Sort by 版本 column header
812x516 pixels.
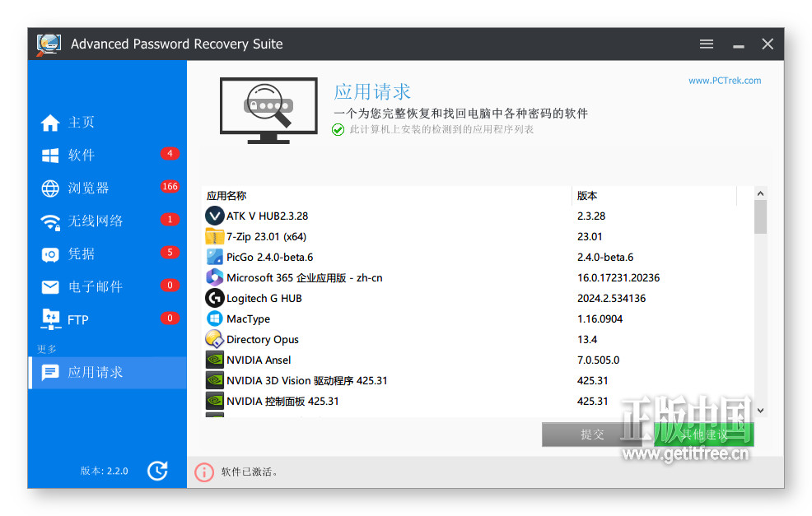[654, 196]
